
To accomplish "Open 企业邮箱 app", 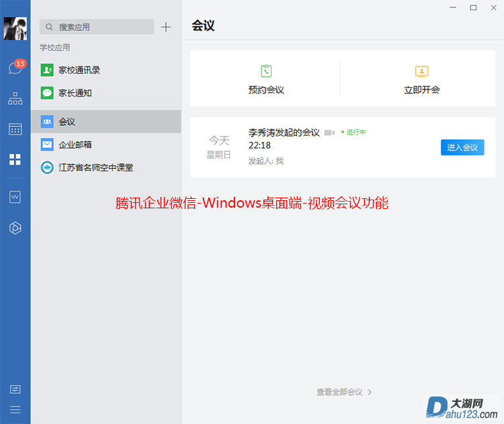I will (106, 144).
